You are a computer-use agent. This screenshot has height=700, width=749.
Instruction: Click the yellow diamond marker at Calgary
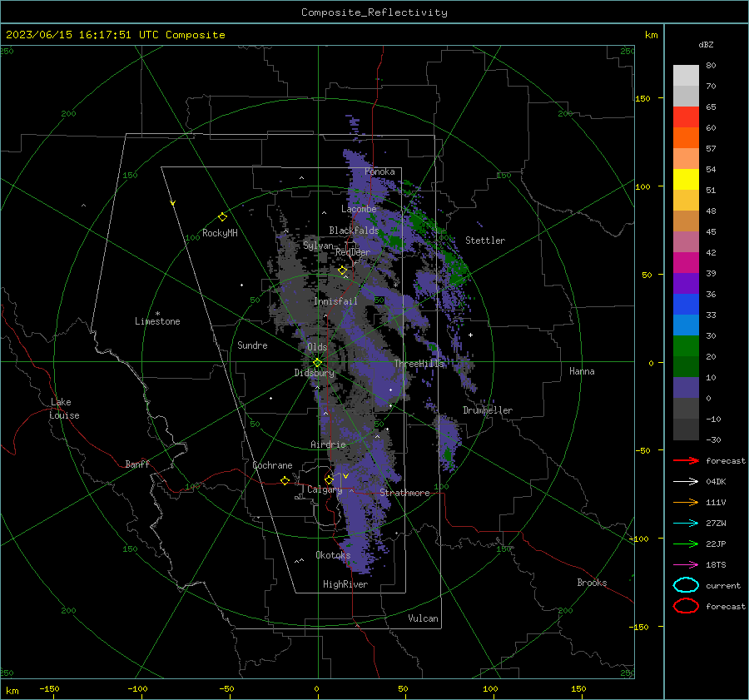coord(329,479)
